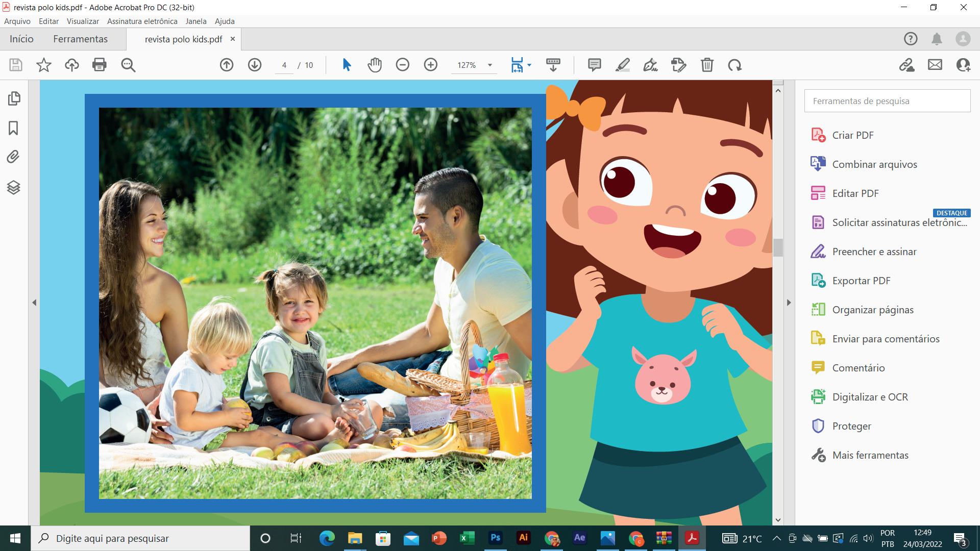This screenshot has height=551, width=980.
Task: Open the bookmarks panel icon
Action: click(x=14, y=128)
